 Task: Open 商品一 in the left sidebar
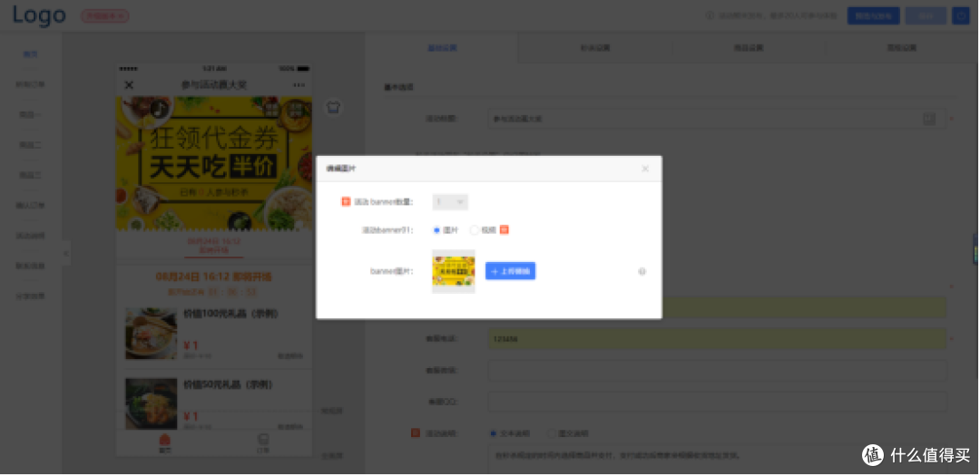click(x=31, y=114)
